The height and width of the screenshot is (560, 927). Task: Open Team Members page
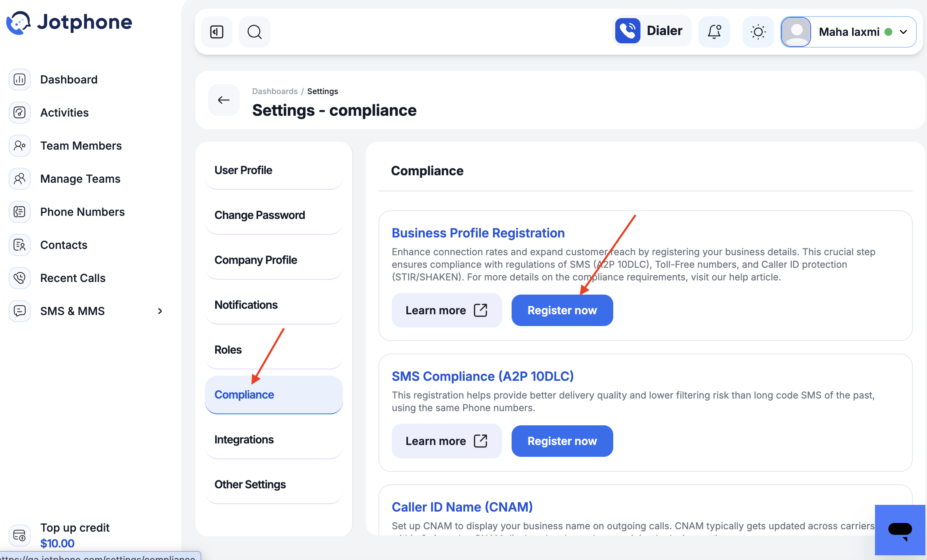[x=81, y=146]
